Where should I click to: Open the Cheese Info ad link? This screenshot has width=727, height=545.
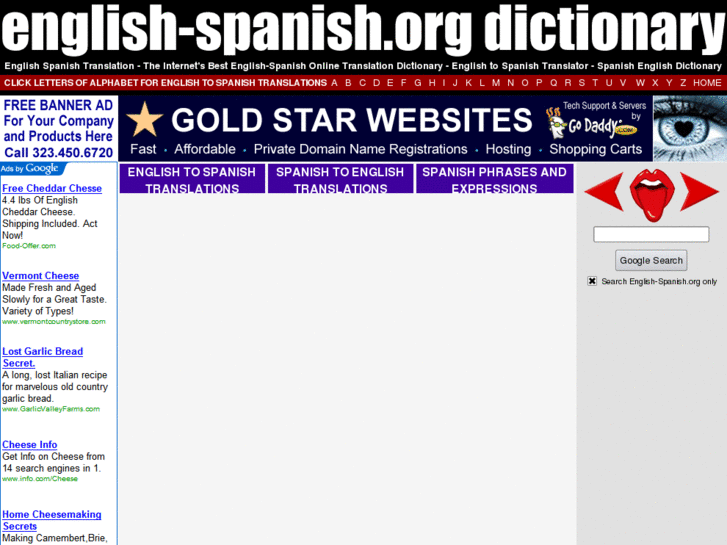click(30, 444)
